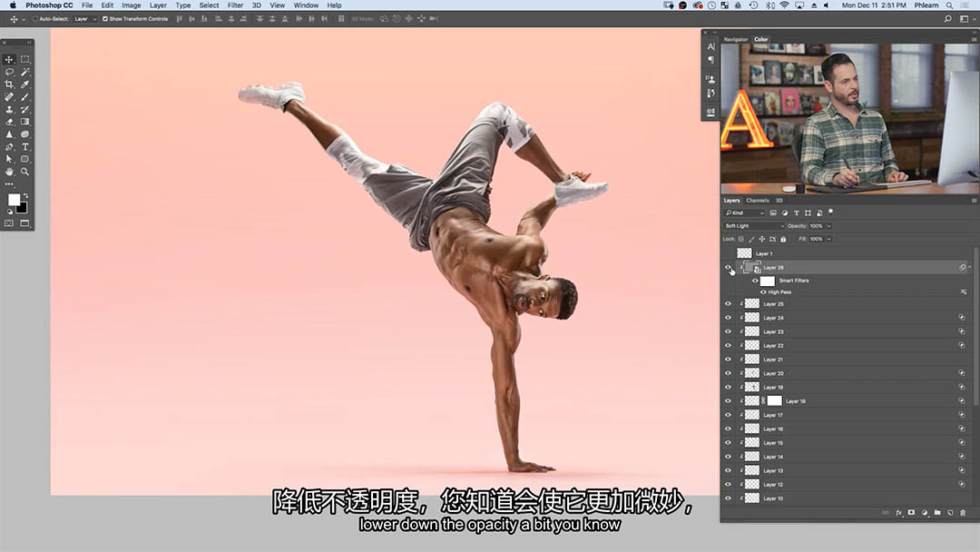This screenshot has height=552, width=980.
Task: Click the foreground color swatch
Action: click(13, 200)
